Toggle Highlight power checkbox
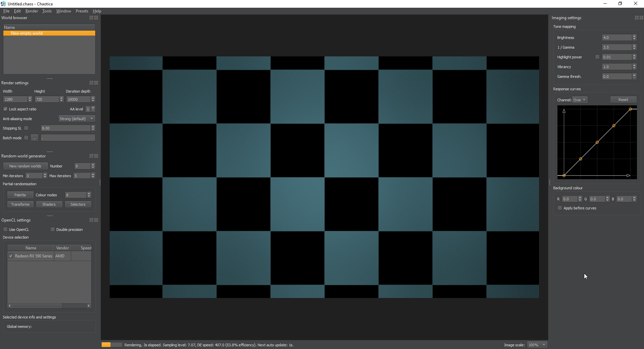This screenshot has height=349, width=644. tap(597, 57)
